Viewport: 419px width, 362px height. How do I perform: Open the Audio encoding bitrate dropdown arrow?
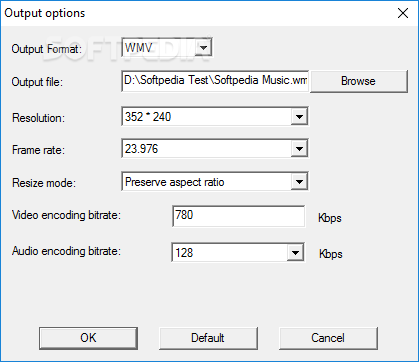[x=295, y=252]
